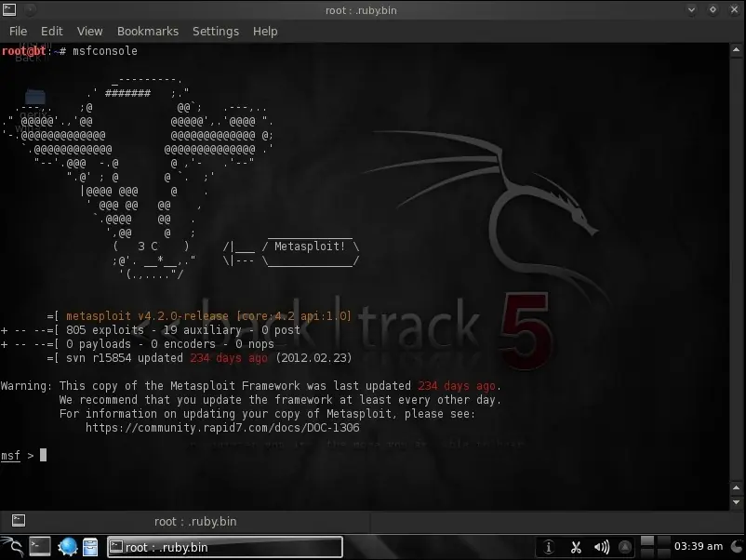Screen dimensions: 746x560
Task: Minimize the terminal using the down chevron button
Action: (691, 10)
